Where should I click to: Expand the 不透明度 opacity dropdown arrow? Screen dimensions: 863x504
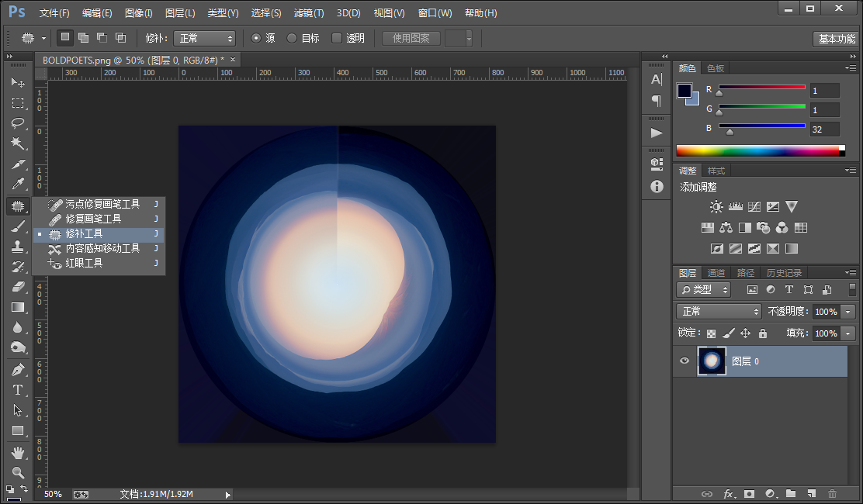coord(848,312)
